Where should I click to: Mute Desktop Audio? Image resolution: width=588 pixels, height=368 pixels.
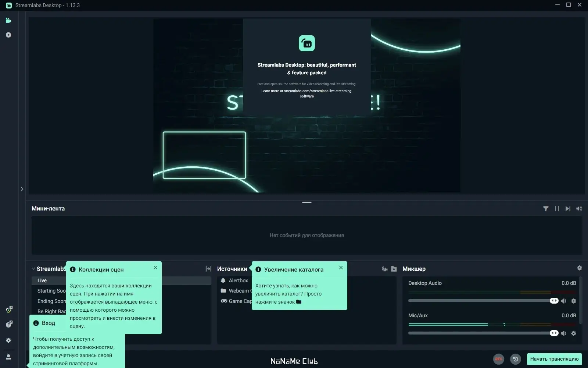click(x=563, y=301)
